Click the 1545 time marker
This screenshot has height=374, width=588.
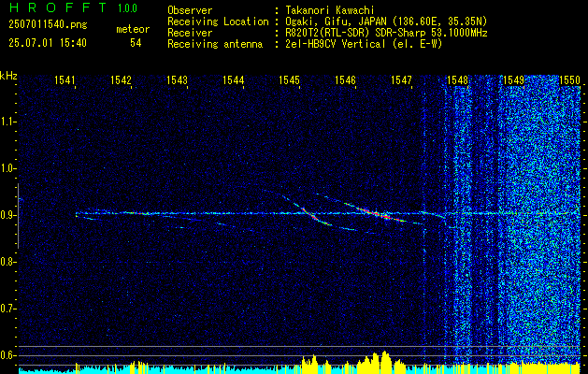[290, 79]
